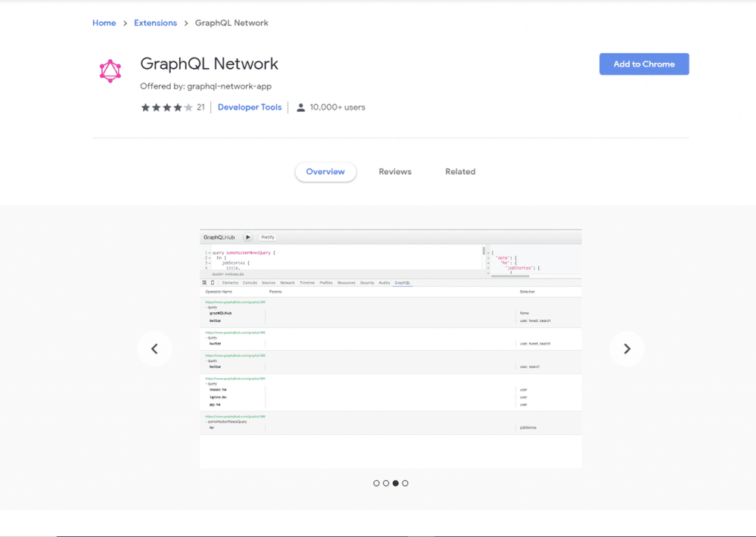The height and width of the screenshot is (537, 756).
Task: Click the previous screenshot arrow
Action: (x=154, y=348)
